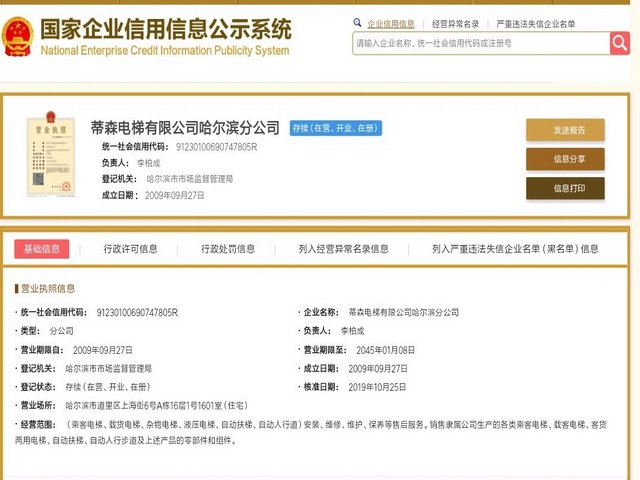Click 成立日期 value in the header card
This screenshot has width=640, height=480.
174,196
